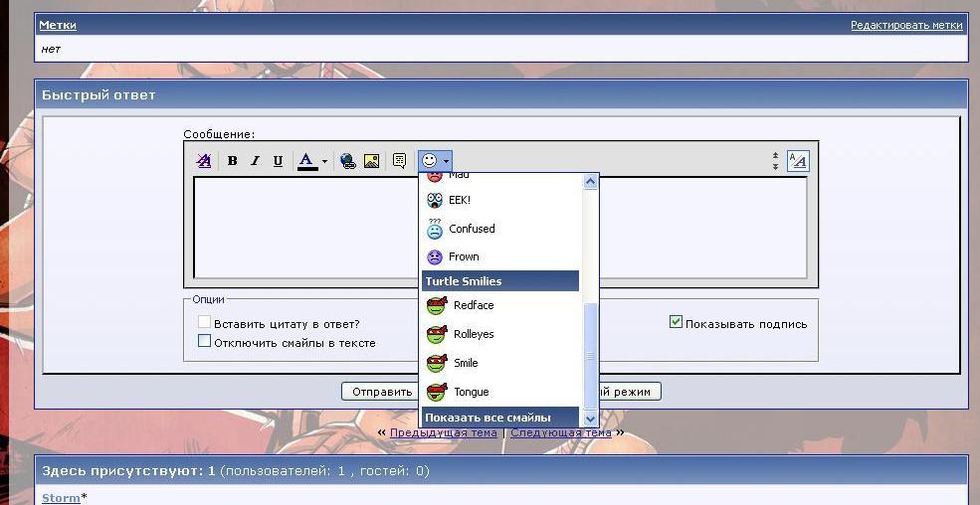
Task: Open Следующая тема link
Action: click(560, 432)
